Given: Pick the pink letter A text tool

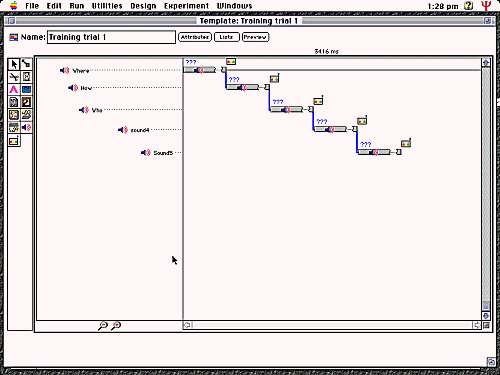Looking at the screenshot, I should 14,89.
